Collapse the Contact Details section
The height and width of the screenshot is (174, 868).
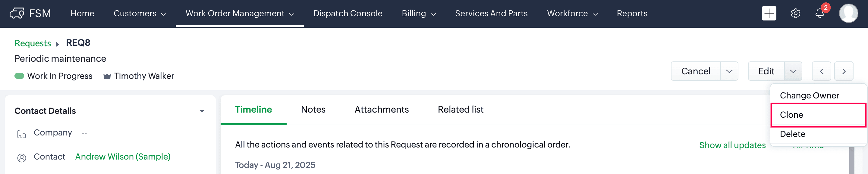tap(202, 111)
